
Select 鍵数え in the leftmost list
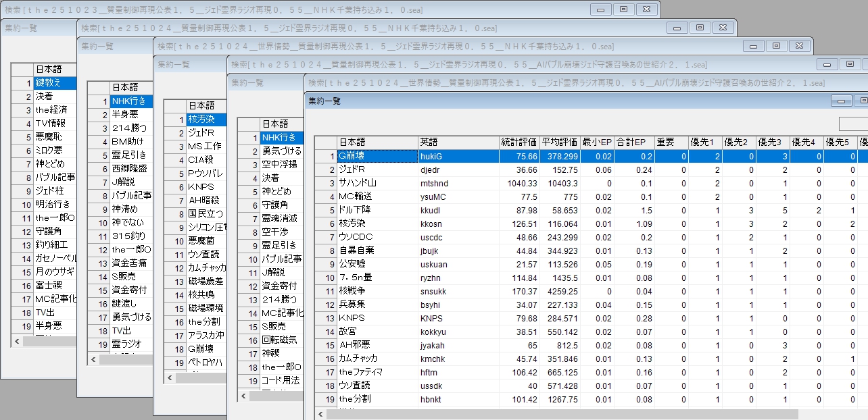55,83
